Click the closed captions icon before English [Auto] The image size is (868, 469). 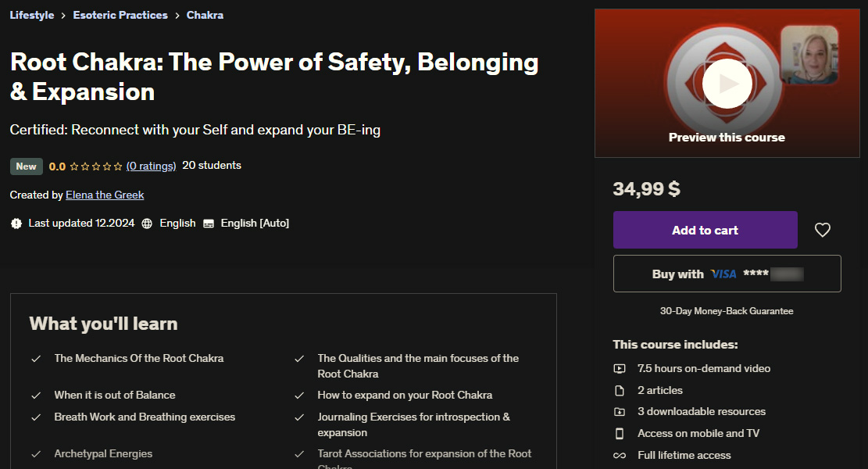point(208,223)
